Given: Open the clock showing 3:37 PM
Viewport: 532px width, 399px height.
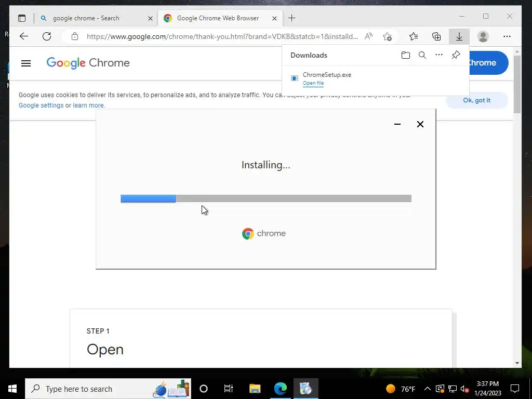Looking at the screenshot, I should coord(487,389).
